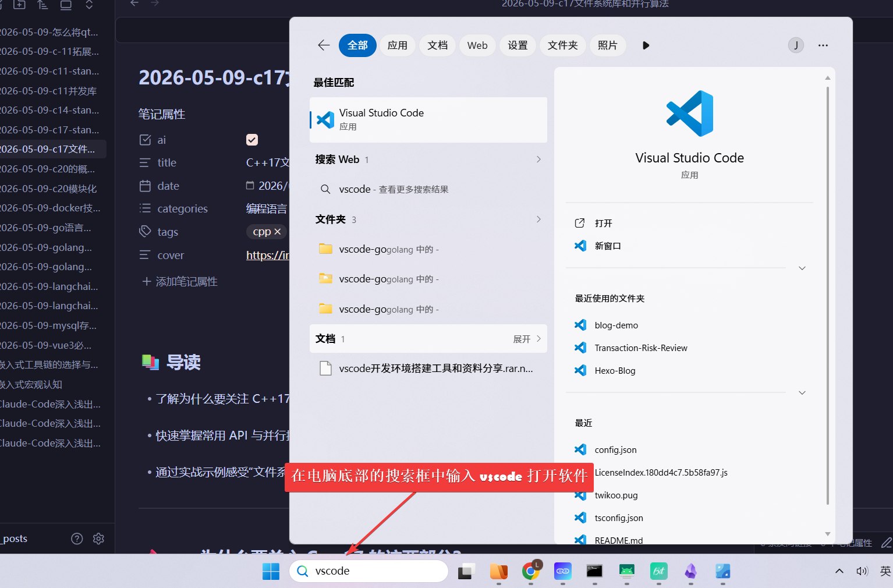Click the _posts vault name in Obsidian

[15, 539]
